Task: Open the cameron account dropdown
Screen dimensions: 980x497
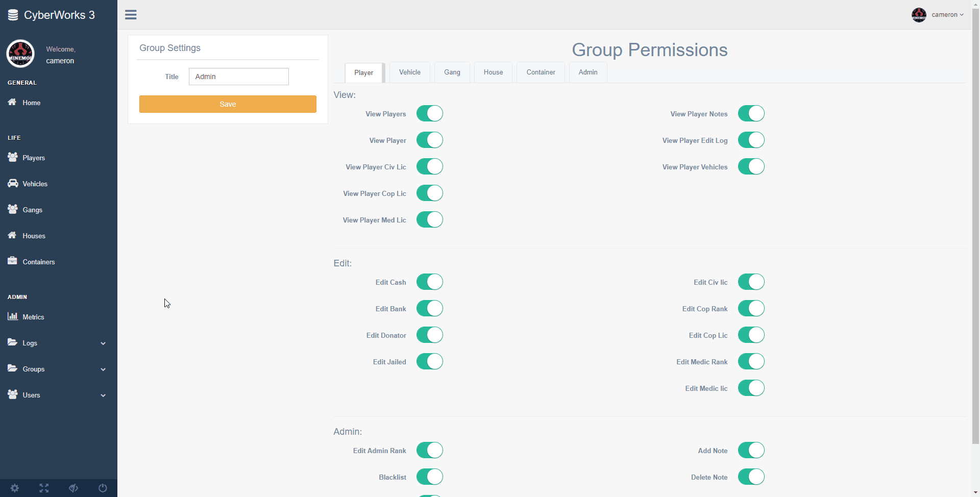Action: click(x=948, y=15)
